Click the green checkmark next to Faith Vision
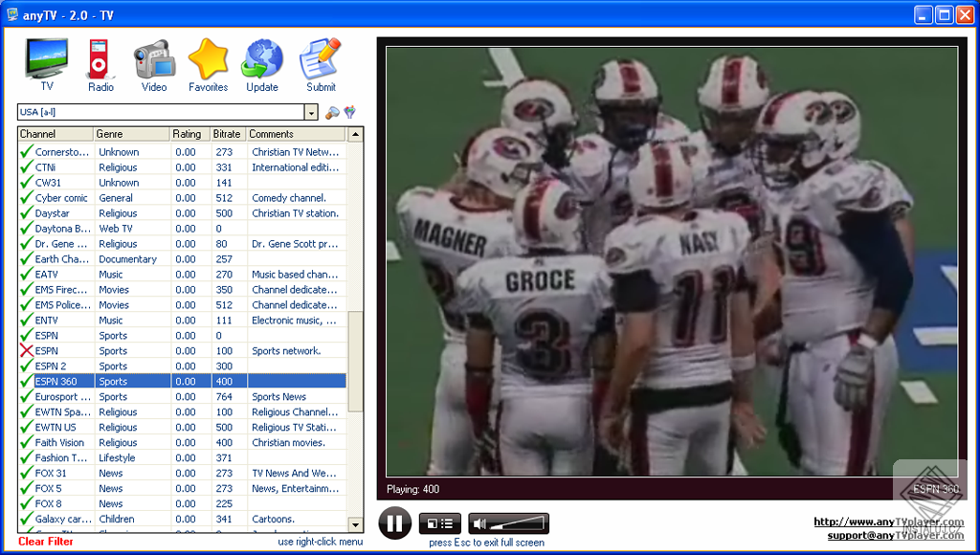The image size is (980, 555). point(26,442)
